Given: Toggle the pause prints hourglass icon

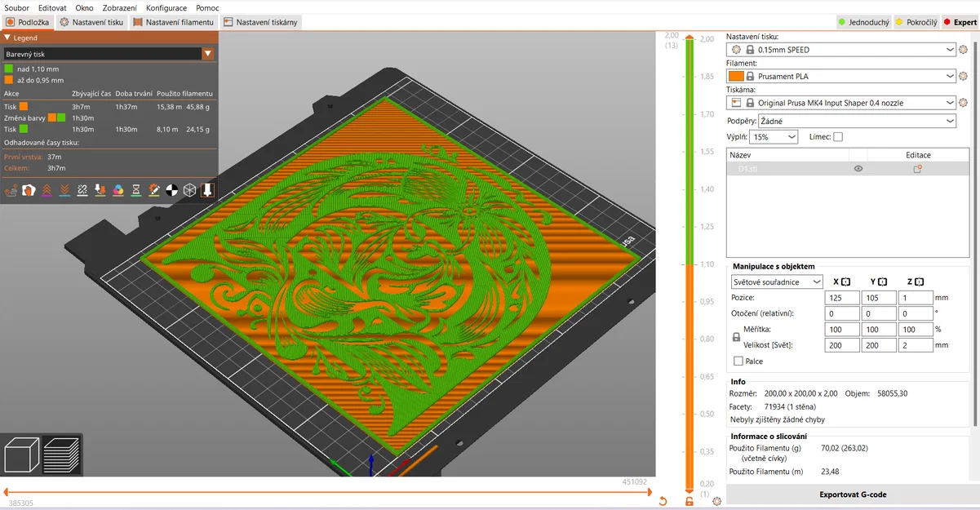Looking at the screenshot, I should [136, 190].
